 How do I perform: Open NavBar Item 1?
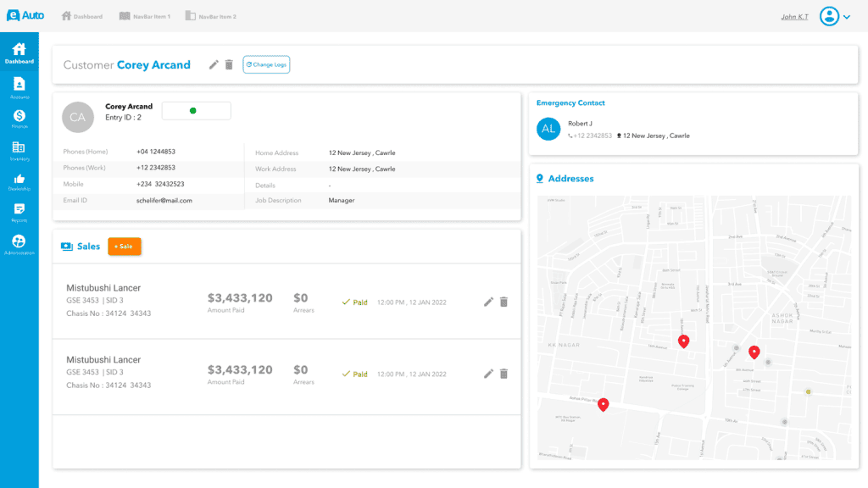coord(145,17)
